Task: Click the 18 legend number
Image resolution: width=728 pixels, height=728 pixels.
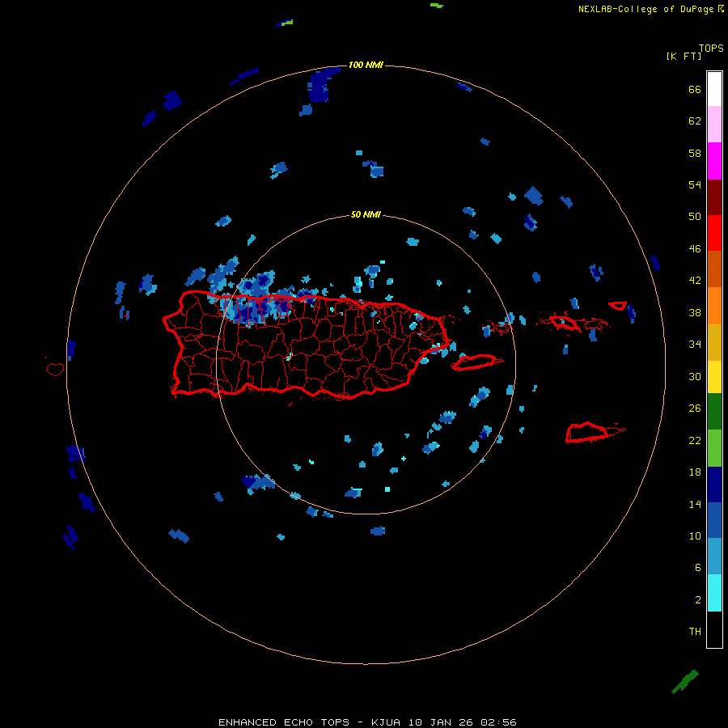Action: click(x=695, y=472)
